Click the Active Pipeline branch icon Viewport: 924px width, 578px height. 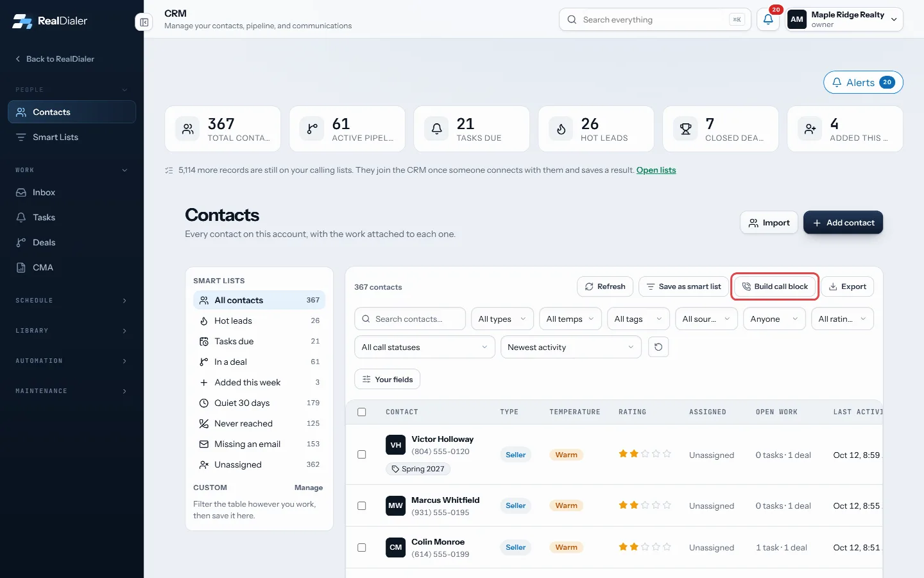pos(312,129)
